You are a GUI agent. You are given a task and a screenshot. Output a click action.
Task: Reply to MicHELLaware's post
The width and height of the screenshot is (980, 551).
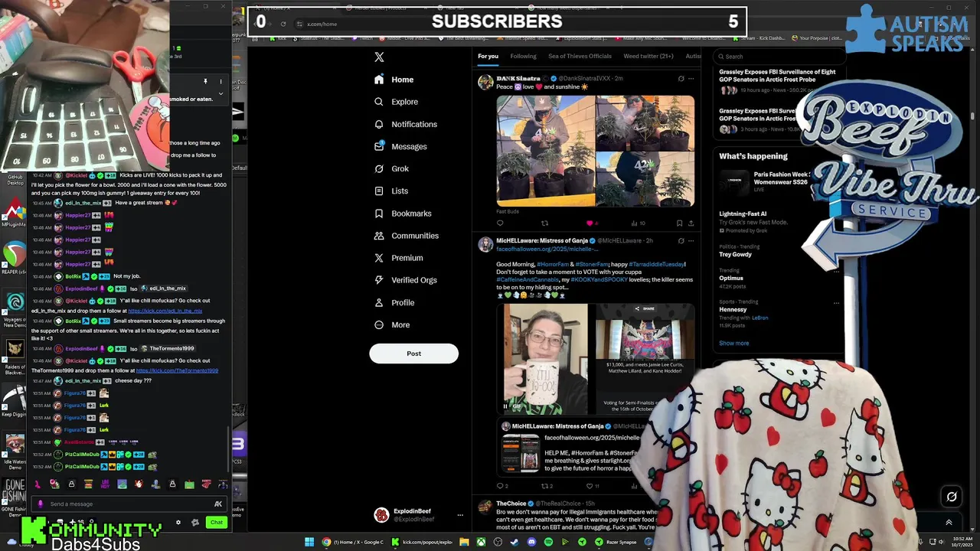coord(500,486)
